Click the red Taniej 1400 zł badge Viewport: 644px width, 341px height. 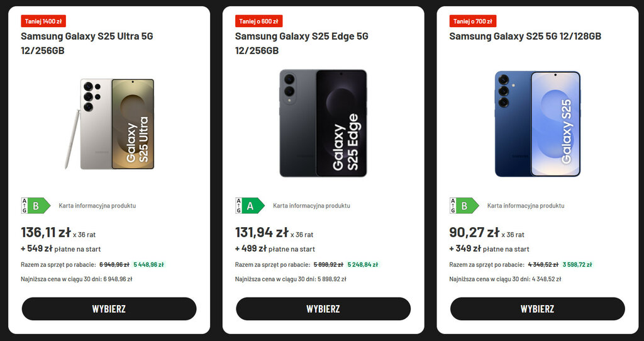click(x=43, y=21)
